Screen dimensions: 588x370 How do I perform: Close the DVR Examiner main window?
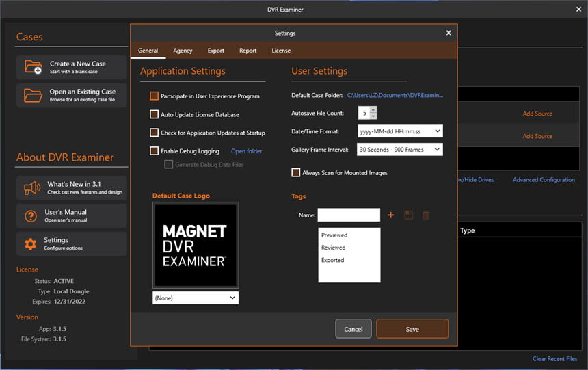(578, 10)
